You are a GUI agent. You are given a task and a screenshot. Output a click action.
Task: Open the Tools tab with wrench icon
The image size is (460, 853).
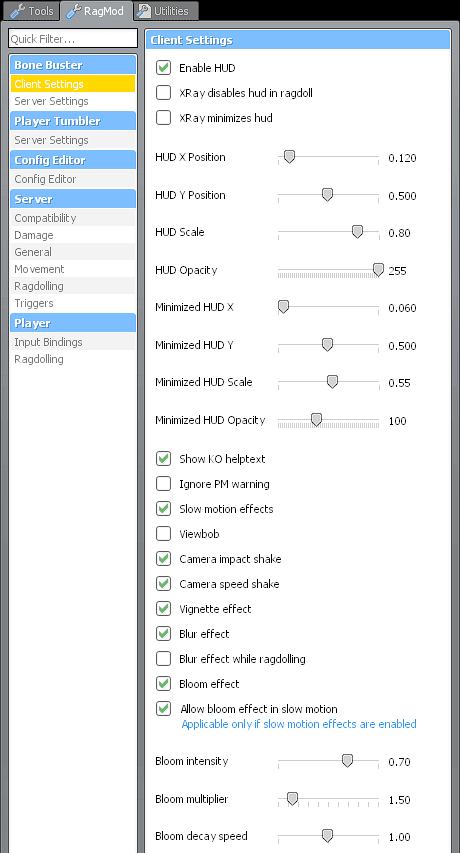(32, 11)
